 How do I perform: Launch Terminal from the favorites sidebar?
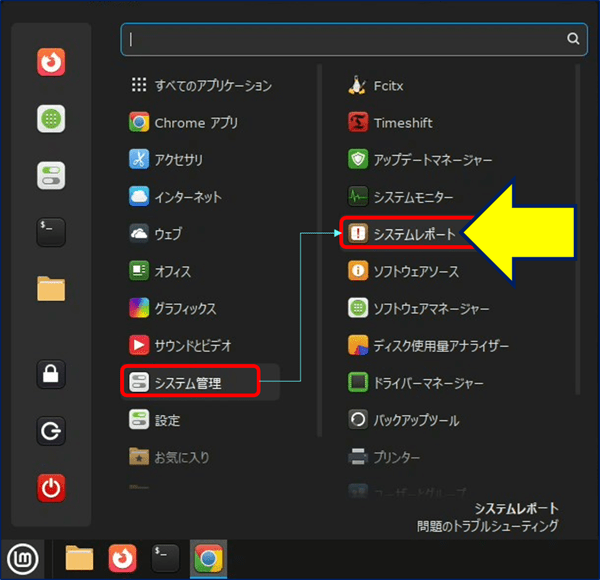point(51,232)
